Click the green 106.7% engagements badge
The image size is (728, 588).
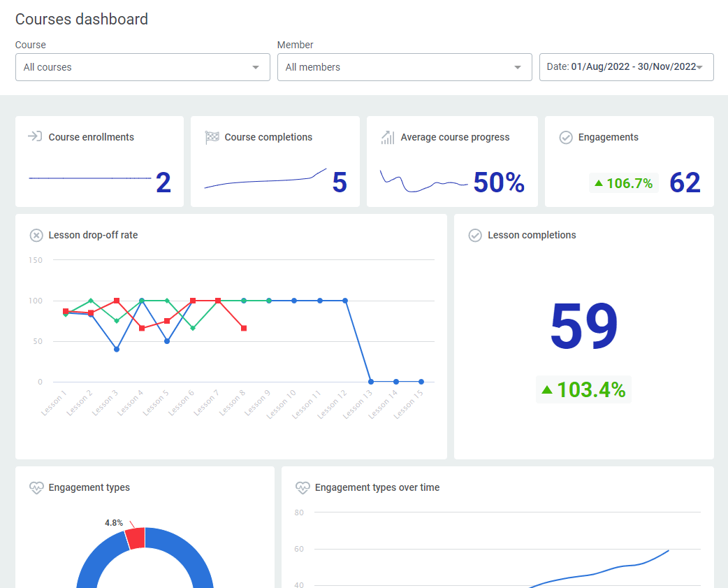(x=623, y=183)
